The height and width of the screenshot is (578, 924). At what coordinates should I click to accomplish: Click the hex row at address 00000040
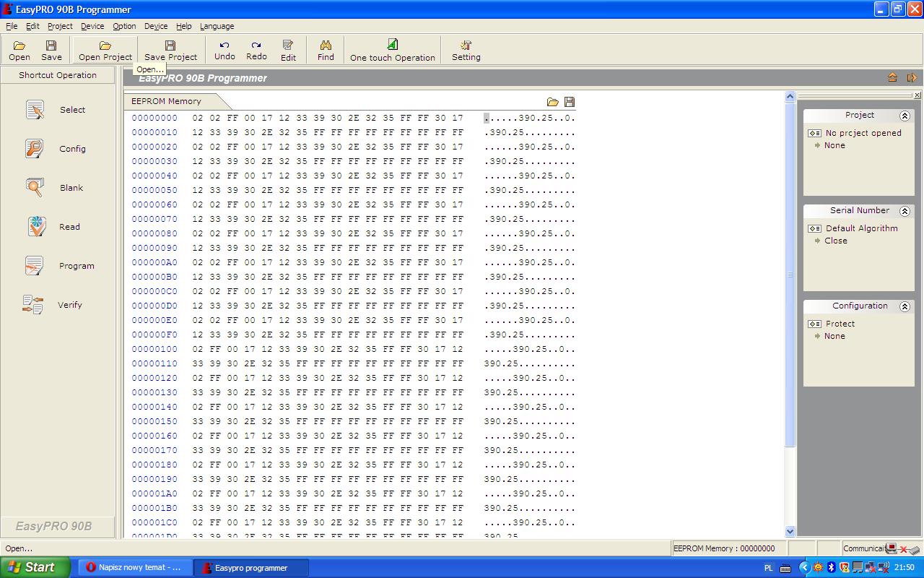[354, 176]
